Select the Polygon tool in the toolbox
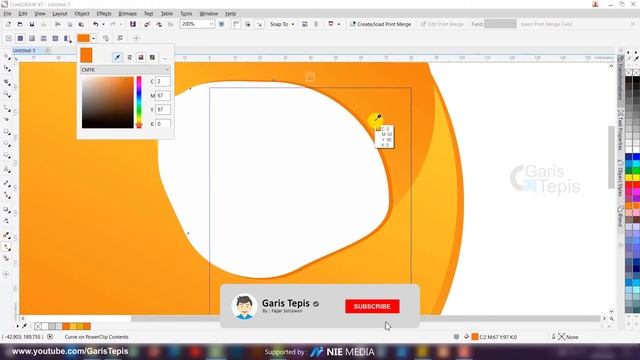Image resolution: width=640 pixels, height=360 pixels. (x=7, y=156)
